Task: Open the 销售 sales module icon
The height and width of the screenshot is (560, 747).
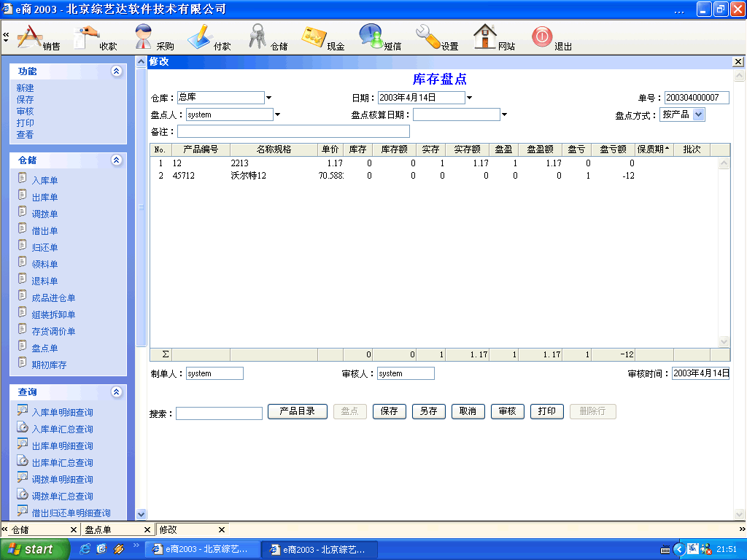Action: tap(31, 36)
